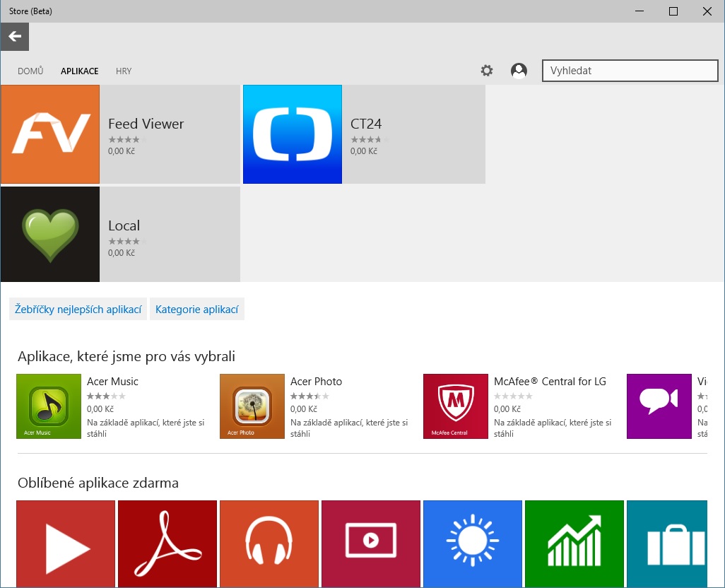Open McAfee Central for LG

(455, 406)
